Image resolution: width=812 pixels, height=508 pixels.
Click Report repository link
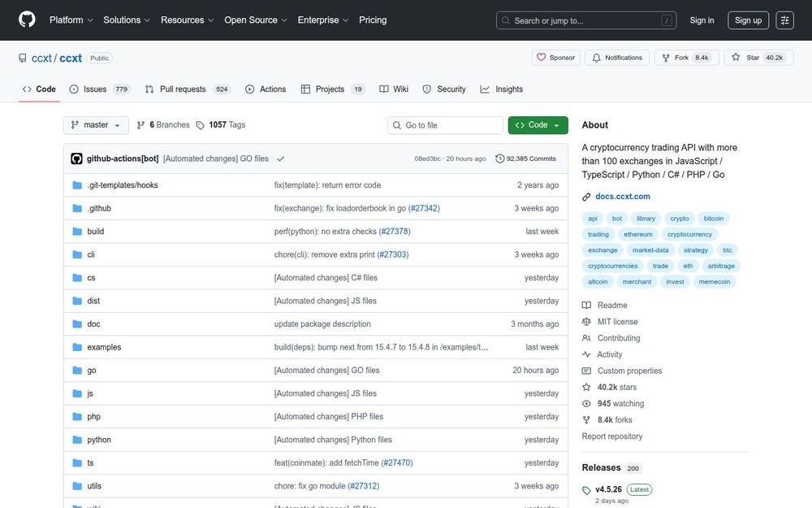[x=612, y=436]
